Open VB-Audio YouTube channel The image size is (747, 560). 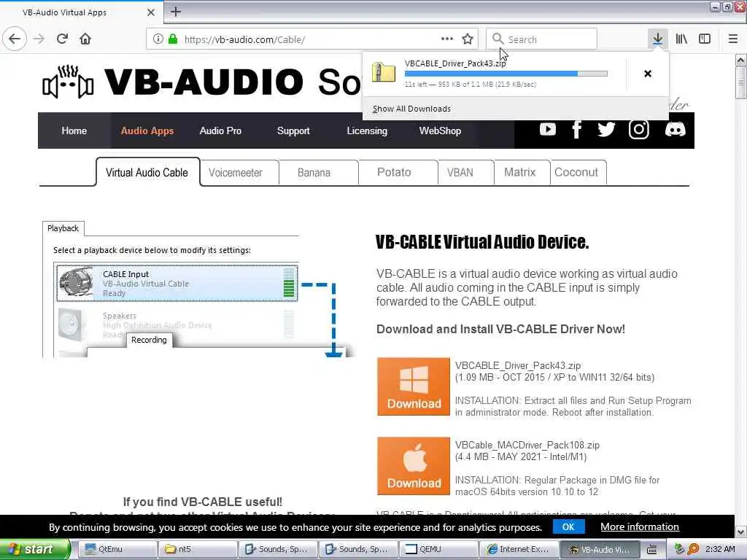[x=548, y=130]
